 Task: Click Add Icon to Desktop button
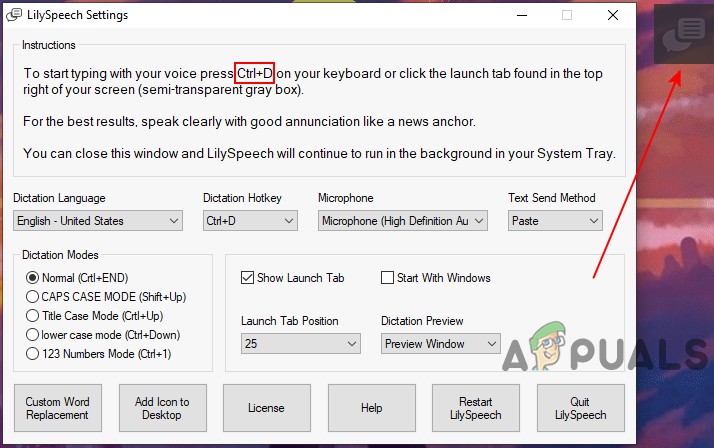[163, 408]
